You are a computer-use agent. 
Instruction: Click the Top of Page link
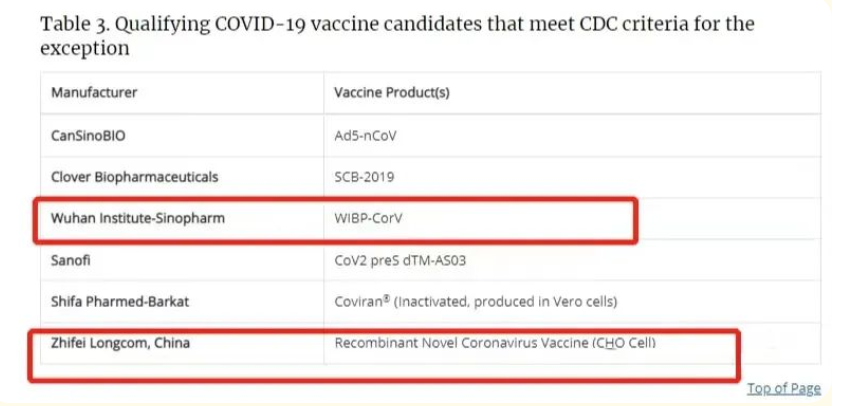(x=783, y=388)
